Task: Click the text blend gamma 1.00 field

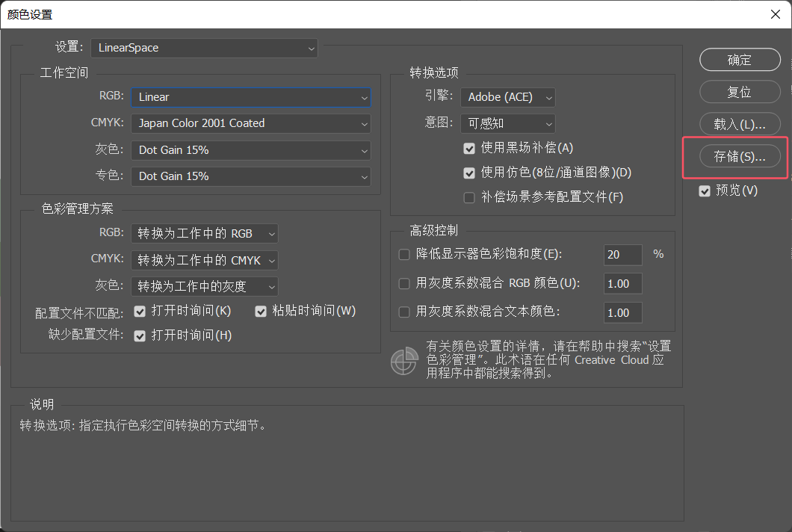Action: (623, 313)
